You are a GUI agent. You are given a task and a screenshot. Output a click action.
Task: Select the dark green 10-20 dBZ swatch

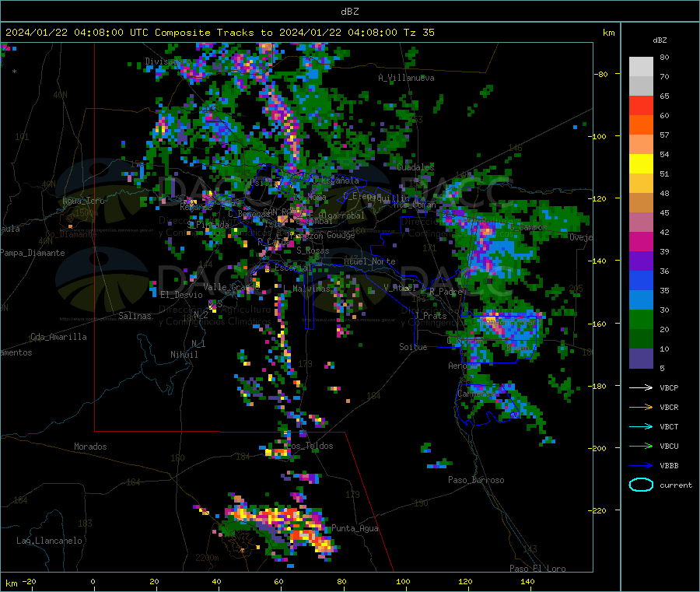click(641, 339)
